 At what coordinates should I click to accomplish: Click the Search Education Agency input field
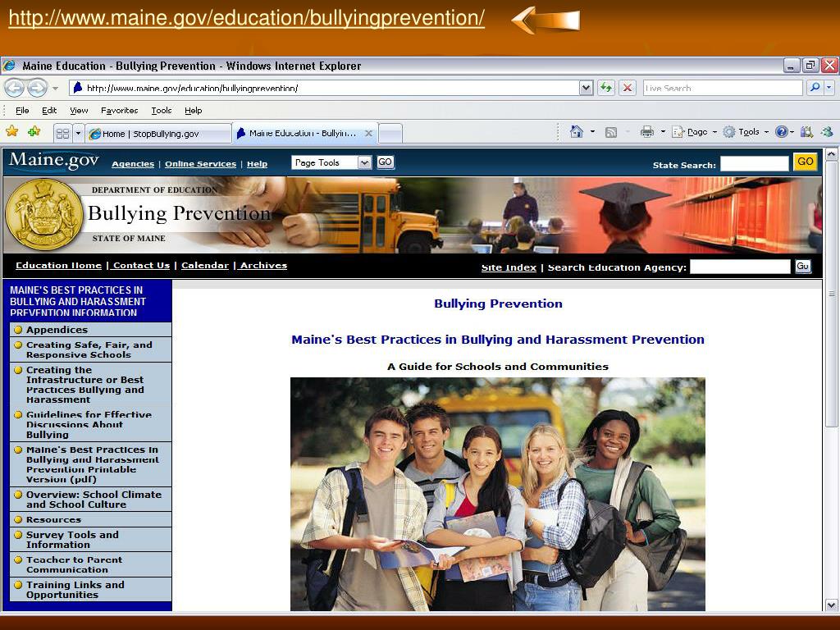coord(740,267)
